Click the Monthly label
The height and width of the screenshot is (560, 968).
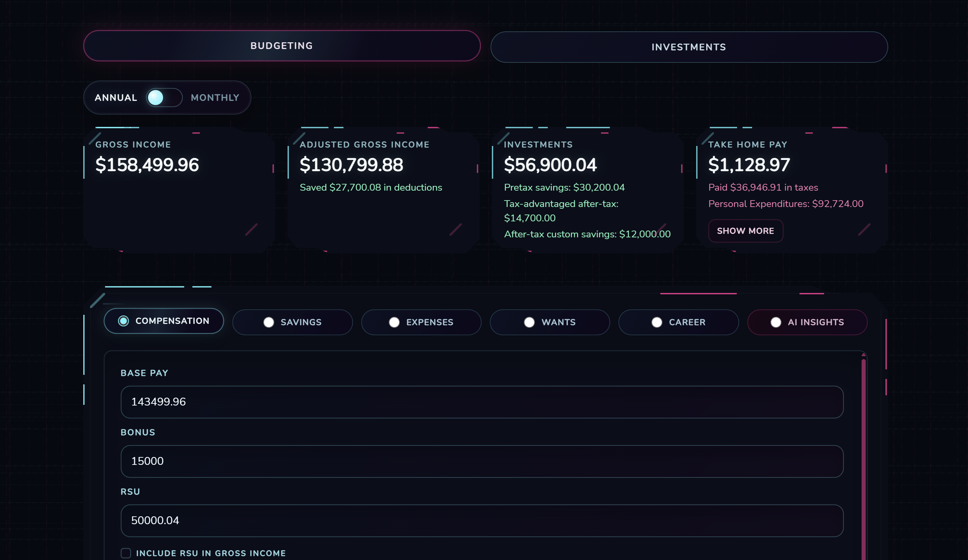point(215,98)
